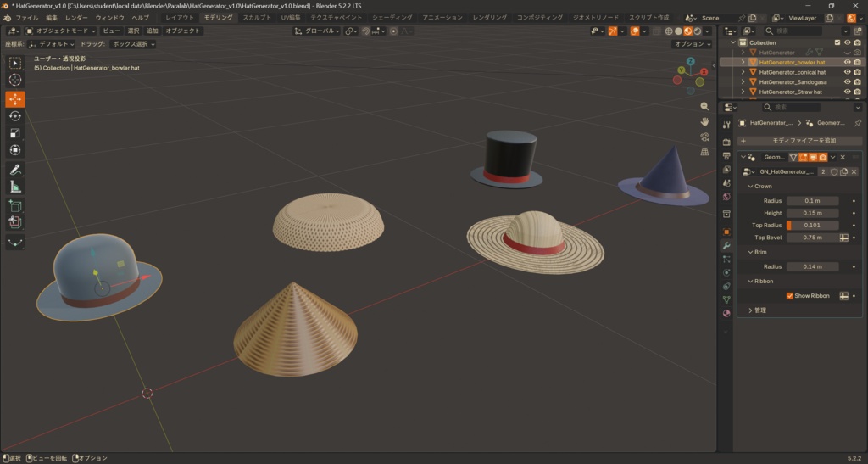Activate the Rotate tool
This screenshot has height=464, width=868.
15,116
